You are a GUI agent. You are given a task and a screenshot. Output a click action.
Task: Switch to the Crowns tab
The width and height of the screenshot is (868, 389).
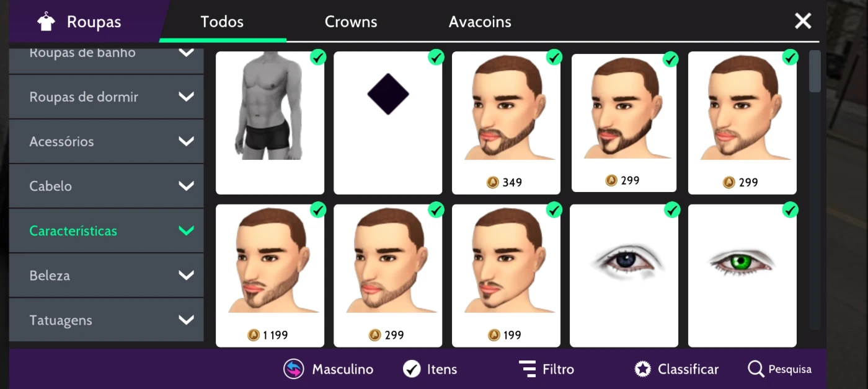click(351, 22)
